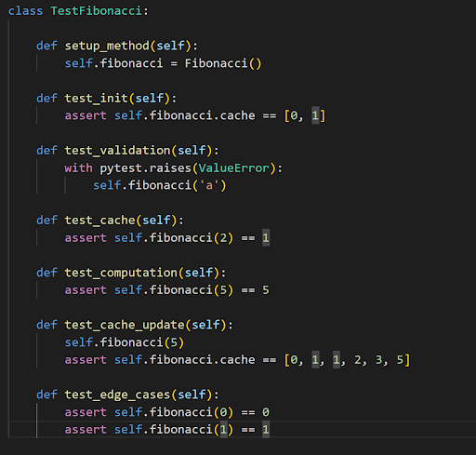Click the test_computation method name

(121, 273)
